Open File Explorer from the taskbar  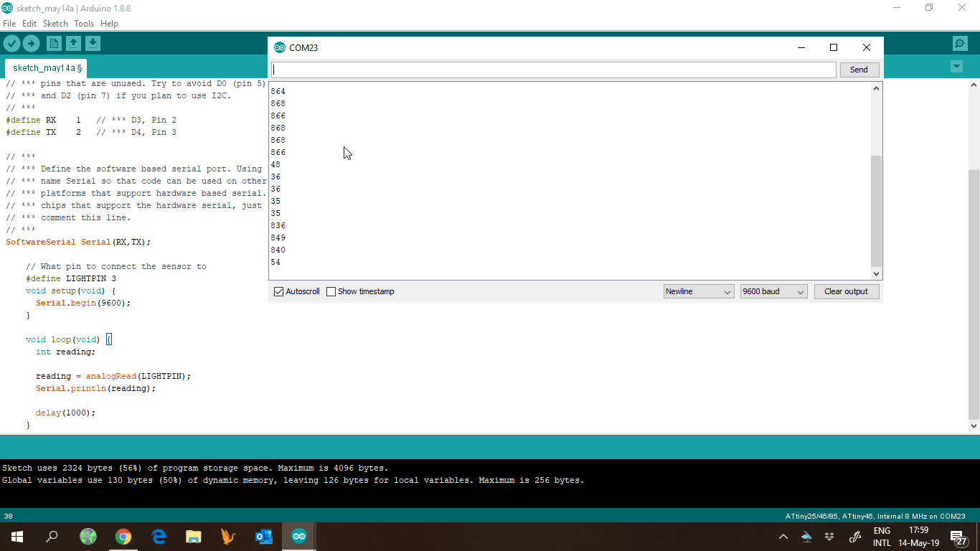pyautogui.click(x=194, y=537)
